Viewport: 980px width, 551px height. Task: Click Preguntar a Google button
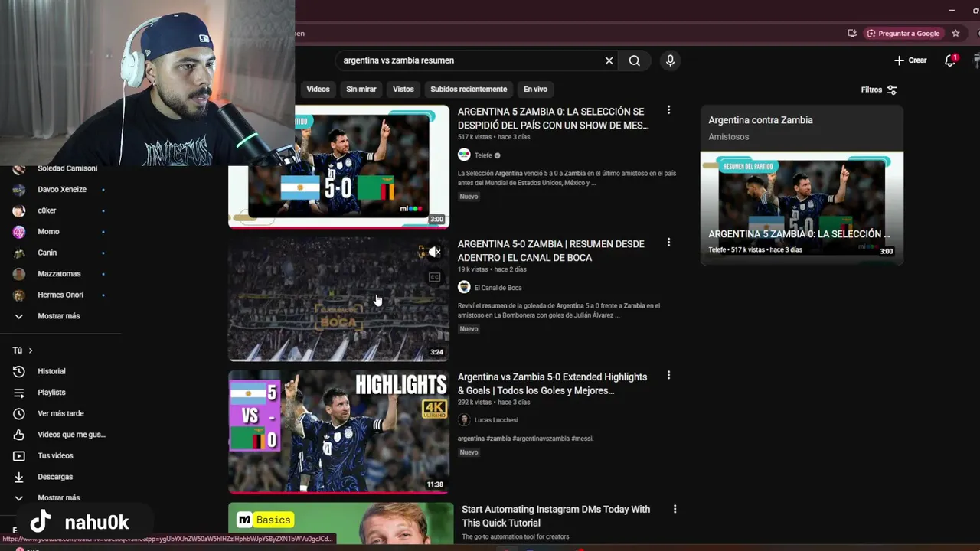pyautogui.click(x=903, y=33)
